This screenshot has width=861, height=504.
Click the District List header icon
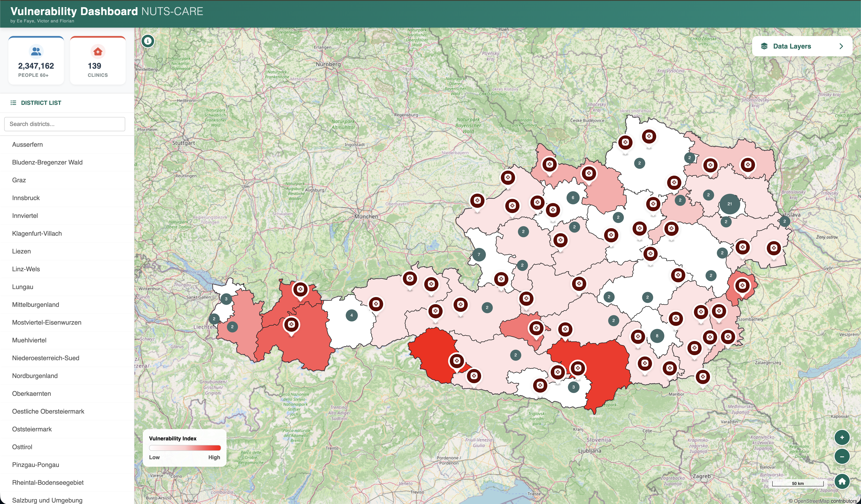(13, 103)
